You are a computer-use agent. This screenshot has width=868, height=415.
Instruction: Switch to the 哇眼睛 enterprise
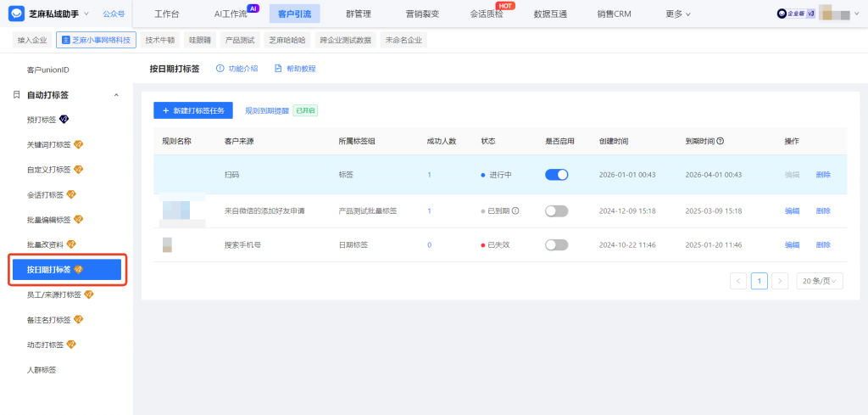(x=200, y=40)
